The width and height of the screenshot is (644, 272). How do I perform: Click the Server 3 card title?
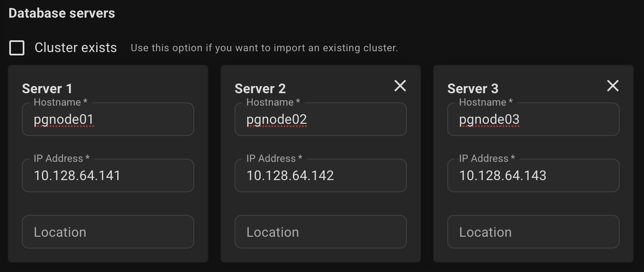point(473,89)
